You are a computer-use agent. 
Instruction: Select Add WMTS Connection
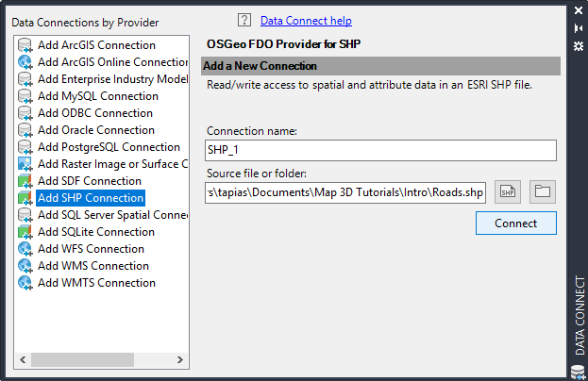(96, 283)
